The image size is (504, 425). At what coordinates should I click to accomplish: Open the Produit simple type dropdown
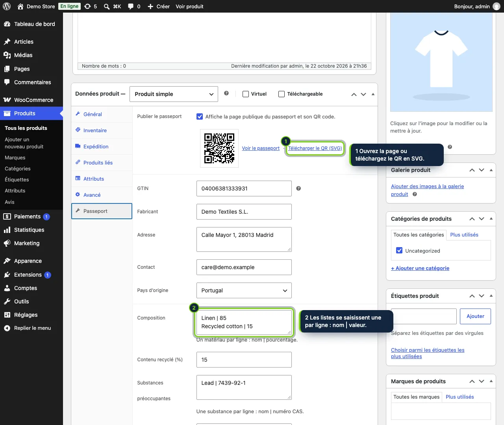click(174, 94)
